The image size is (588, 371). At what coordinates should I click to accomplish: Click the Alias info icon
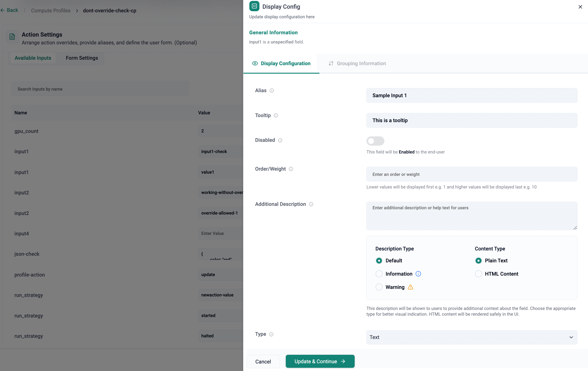coord(272,91)
